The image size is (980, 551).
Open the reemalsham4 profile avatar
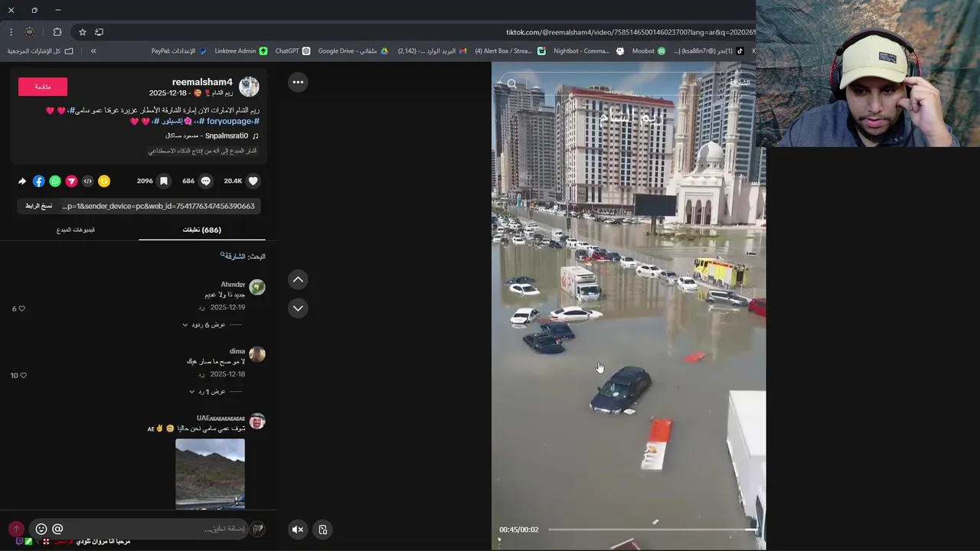249,86
